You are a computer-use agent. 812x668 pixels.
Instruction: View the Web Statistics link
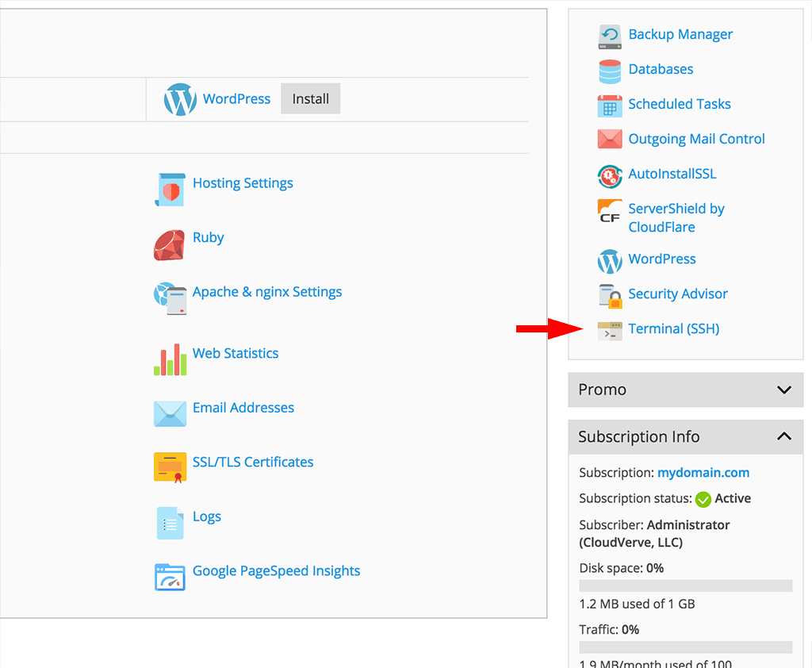[236, 353]
